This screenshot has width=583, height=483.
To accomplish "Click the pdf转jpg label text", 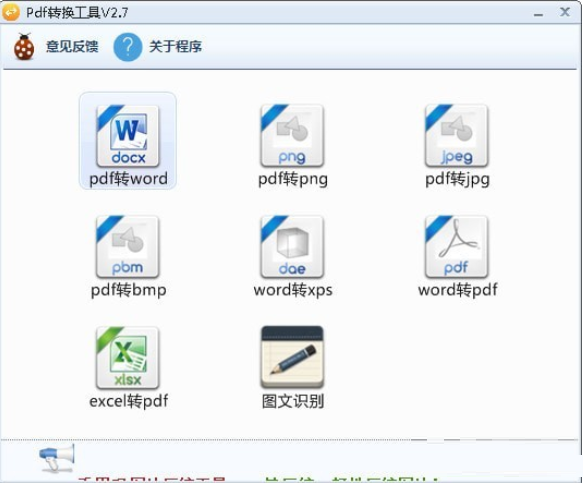I will [x=457, y=179].
